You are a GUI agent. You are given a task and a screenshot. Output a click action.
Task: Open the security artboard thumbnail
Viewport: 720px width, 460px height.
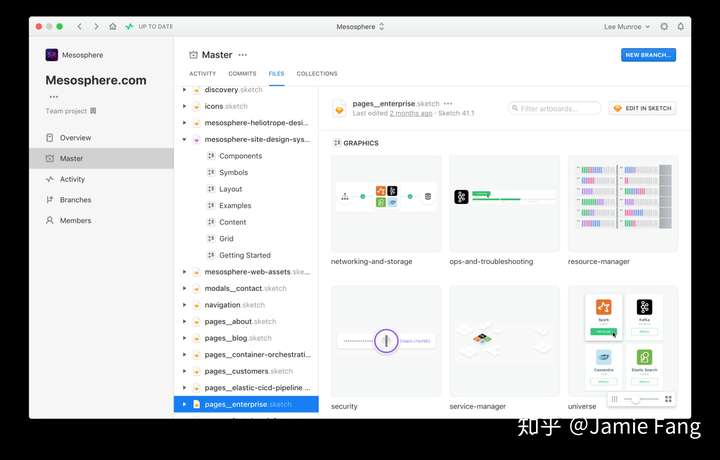coord(386,341)
